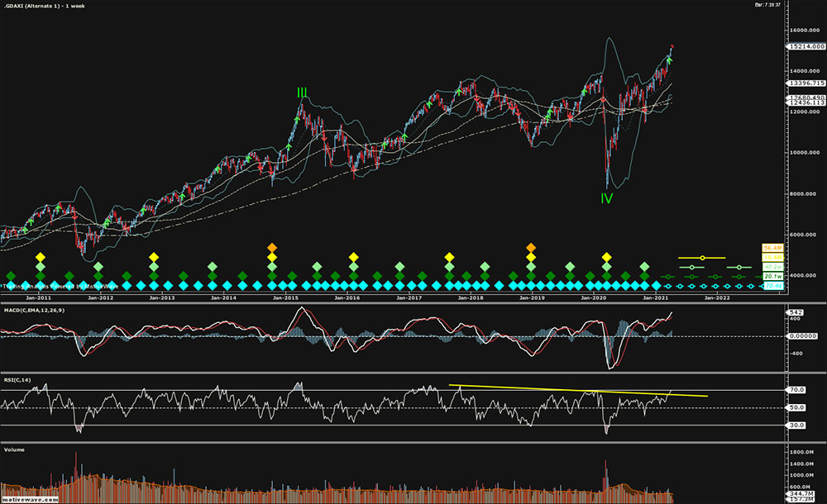Click the yellow diamond above Jan-2020
Viewport: 827px width, 504px height.
pos(606,257)
